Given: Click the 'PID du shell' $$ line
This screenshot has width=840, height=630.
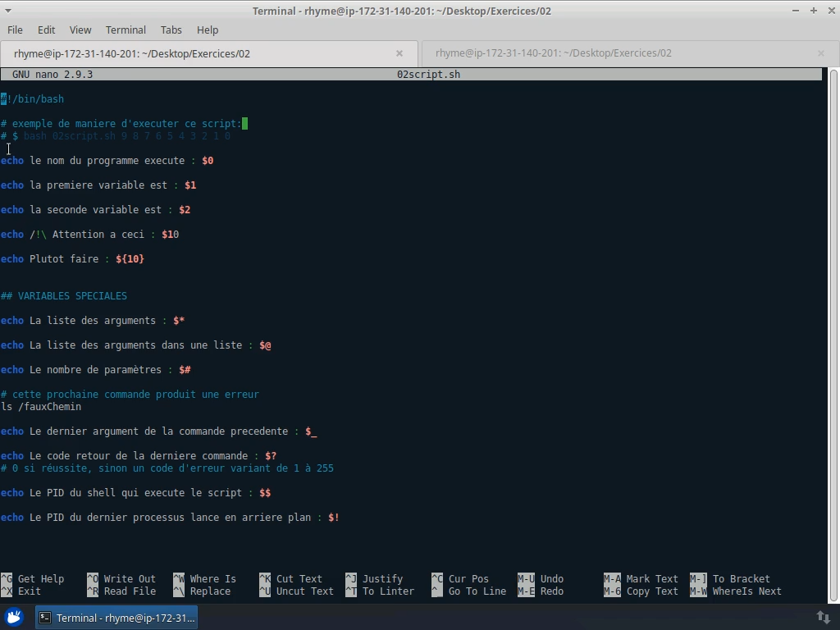Looking at the screenshot, I should [x=136, y=493].
